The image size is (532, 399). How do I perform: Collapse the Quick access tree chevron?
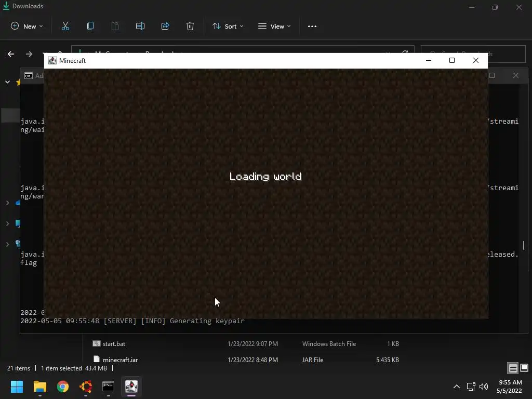click(x=7, y=82)
